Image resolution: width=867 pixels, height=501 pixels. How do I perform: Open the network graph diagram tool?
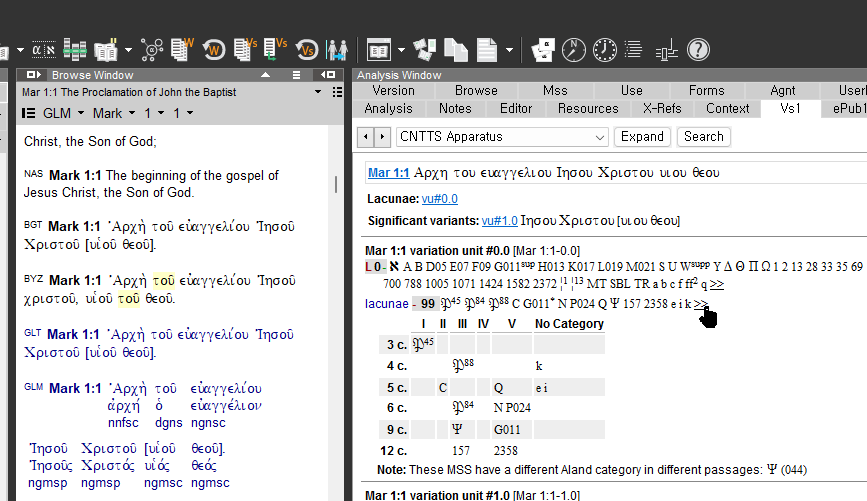[x=152, y=50]
